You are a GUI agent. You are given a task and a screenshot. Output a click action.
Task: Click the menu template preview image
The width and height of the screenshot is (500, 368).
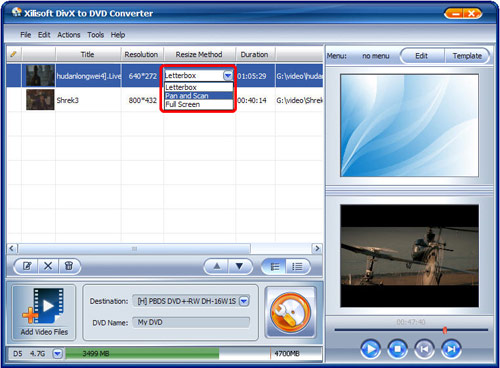pyautogui.click(x=409, y=125)
